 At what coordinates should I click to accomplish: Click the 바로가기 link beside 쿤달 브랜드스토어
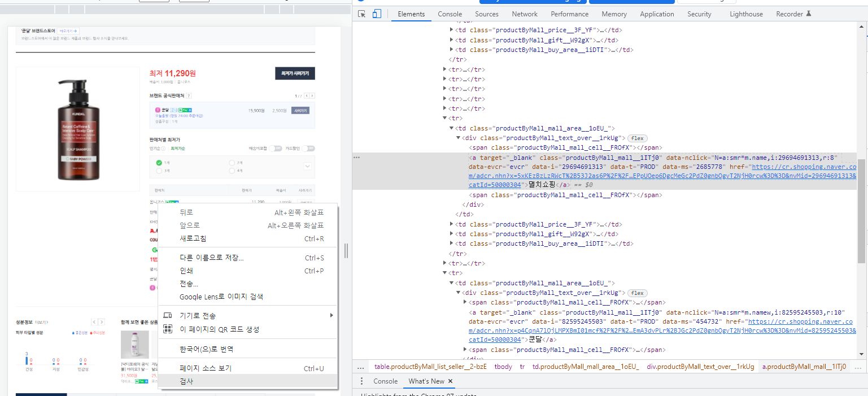tap(68, 31)
